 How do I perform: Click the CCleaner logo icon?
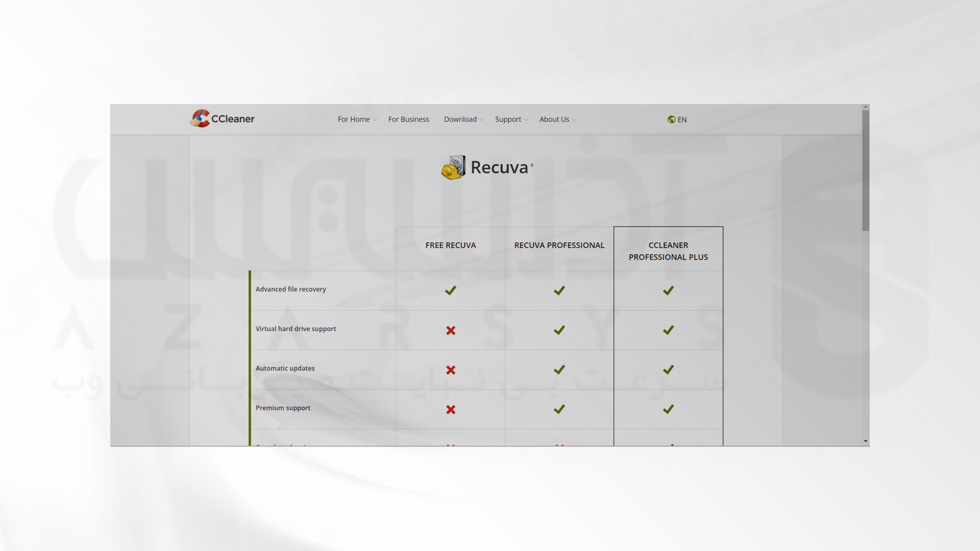[x=200, y=118]
